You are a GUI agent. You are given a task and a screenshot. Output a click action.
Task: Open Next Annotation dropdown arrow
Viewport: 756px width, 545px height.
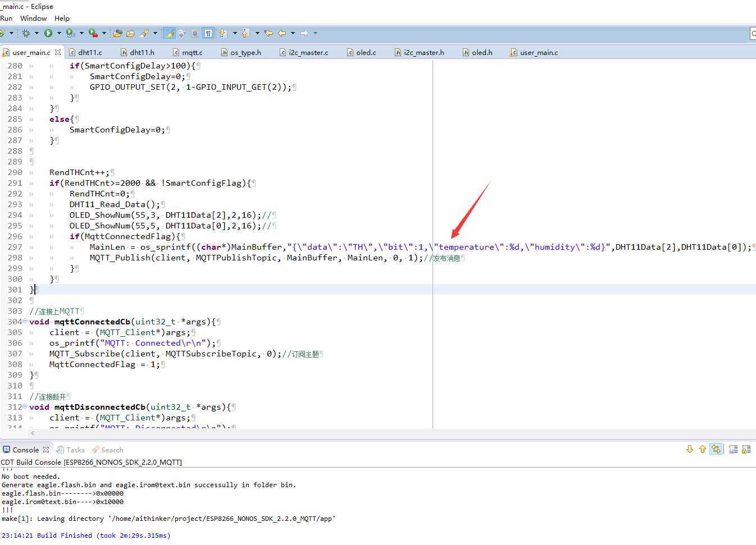pos(235,33)
